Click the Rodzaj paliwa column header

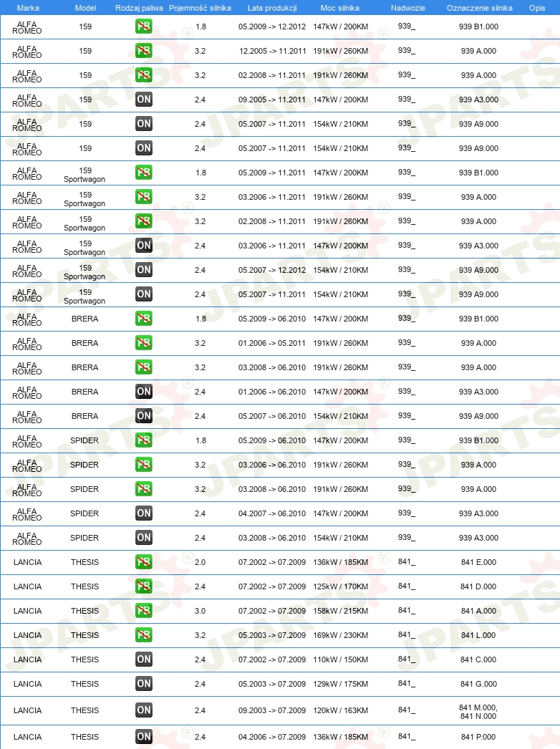[x=139, y=8]
